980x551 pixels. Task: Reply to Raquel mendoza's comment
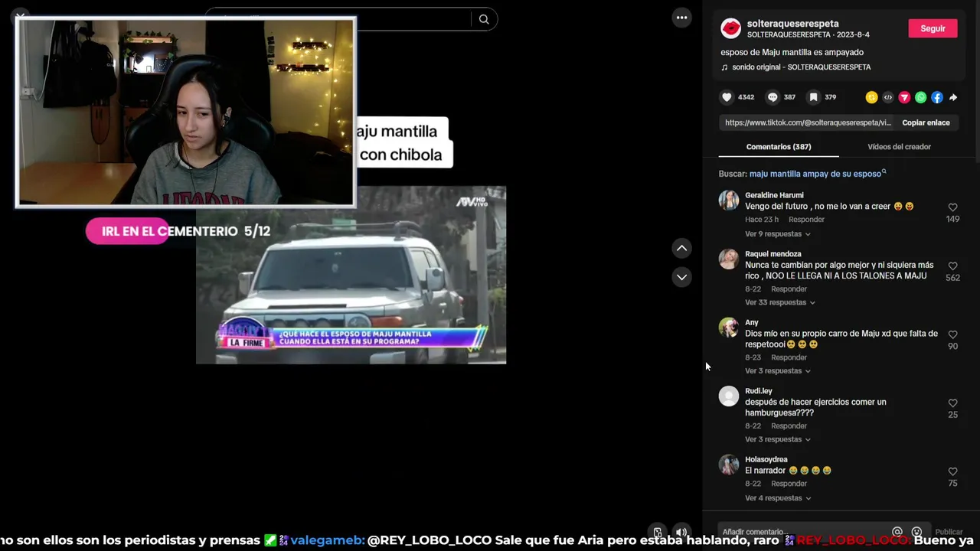tap(789, 289)
